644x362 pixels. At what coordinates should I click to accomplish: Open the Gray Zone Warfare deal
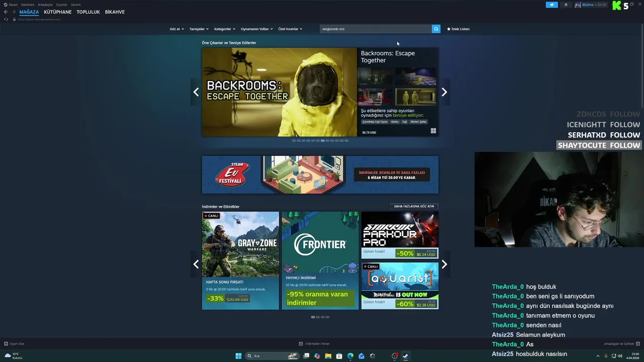tap(240, 260)
